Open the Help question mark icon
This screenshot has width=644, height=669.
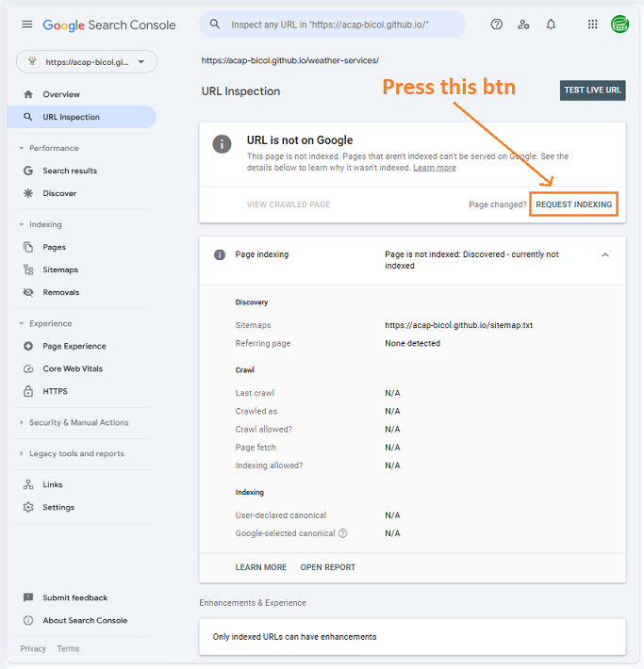tap(496, 24)
